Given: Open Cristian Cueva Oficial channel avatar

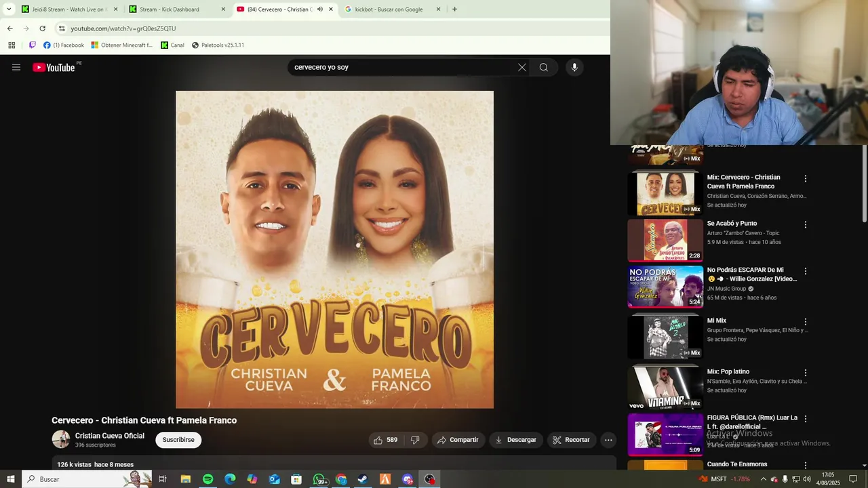Looking at the screenshot, I should click(61, 439).
